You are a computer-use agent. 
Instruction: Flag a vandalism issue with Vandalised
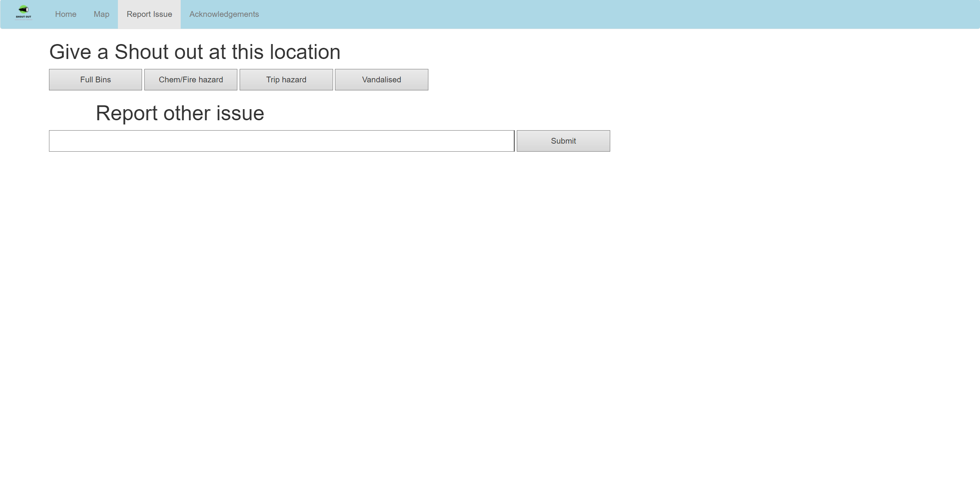click(381, 80)
